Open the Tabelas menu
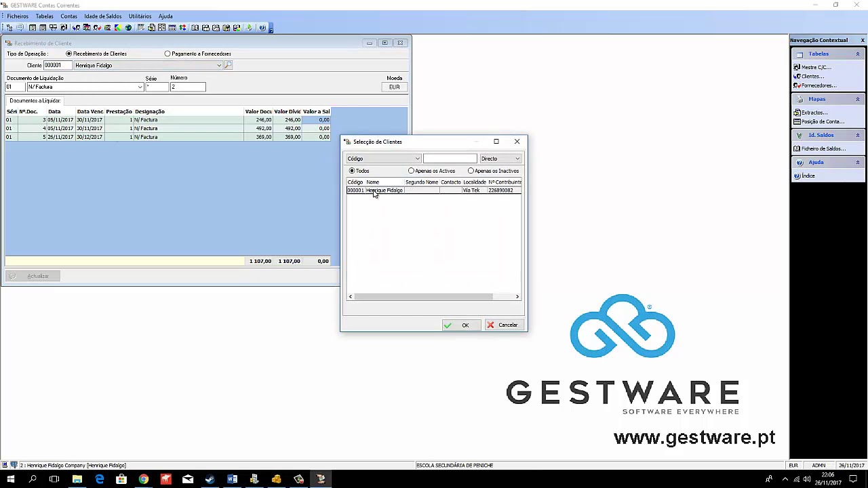868x488 pixels. point(44,16)
